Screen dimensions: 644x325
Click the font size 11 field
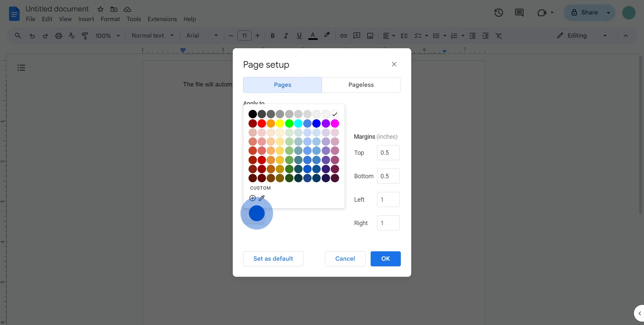pos(245,36)
